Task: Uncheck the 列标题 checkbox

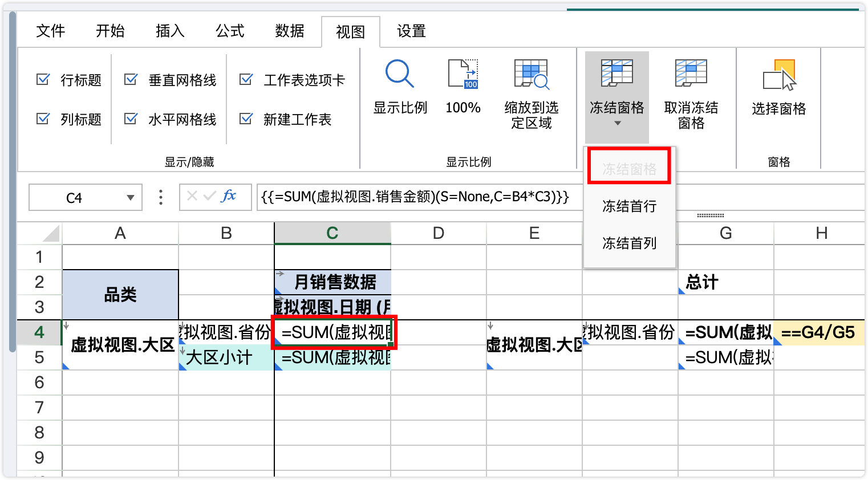Action: (x=43, y=120)
